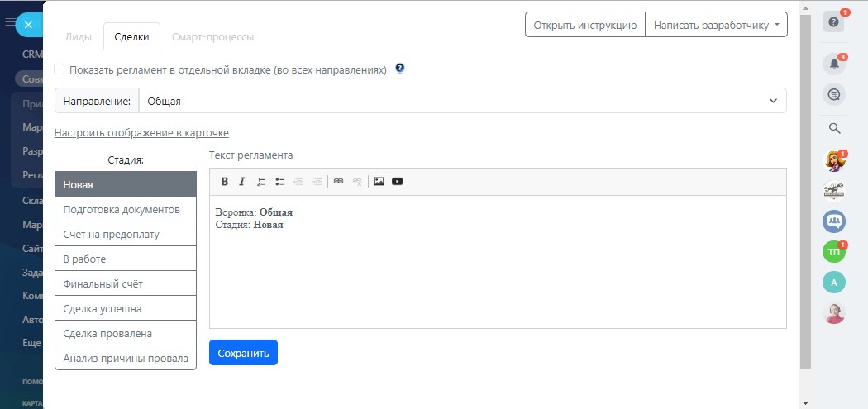868x409 pixels.
Task: Open the teal A contact avatar
Action: pyautogui.click(x=833, y=283)
